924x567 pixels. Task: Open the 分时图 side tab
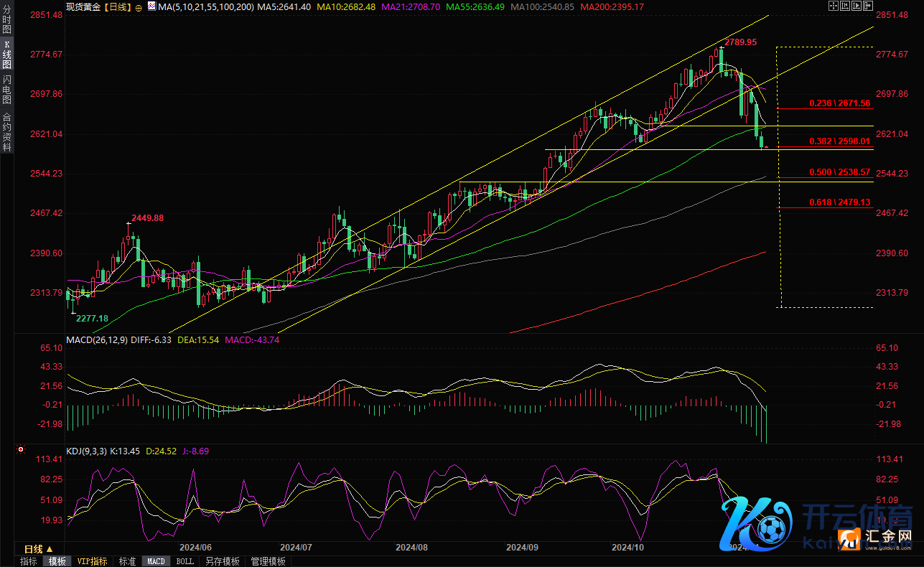tap(6, 19)
